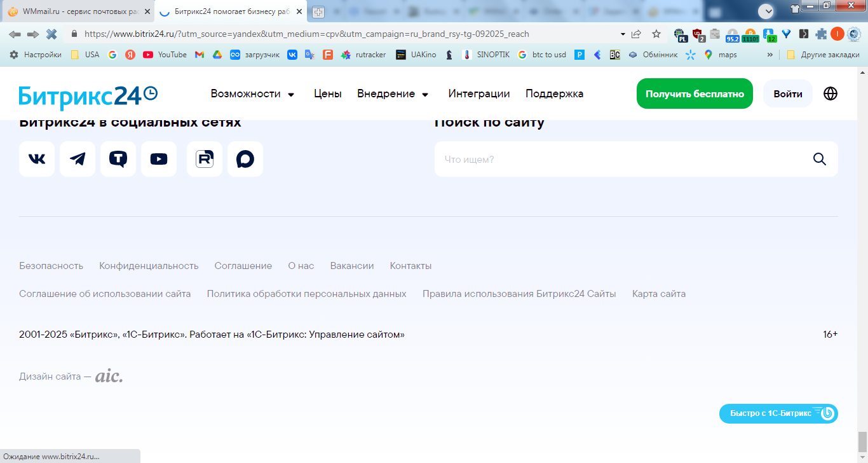Stop loading the page with X button
The image size is (868, 463).
point(51,34)
